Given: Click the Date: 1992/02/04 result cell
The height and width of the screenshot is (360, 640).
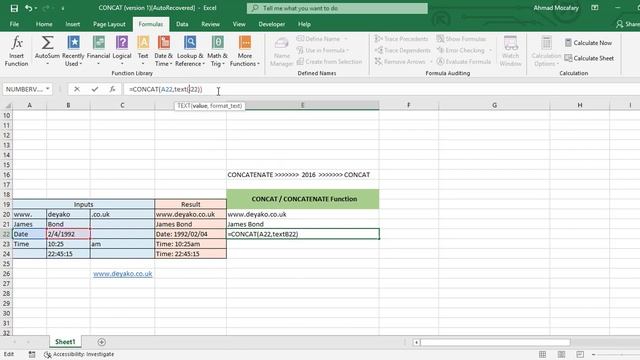Looking at the screenshot, I should (191, 234).
